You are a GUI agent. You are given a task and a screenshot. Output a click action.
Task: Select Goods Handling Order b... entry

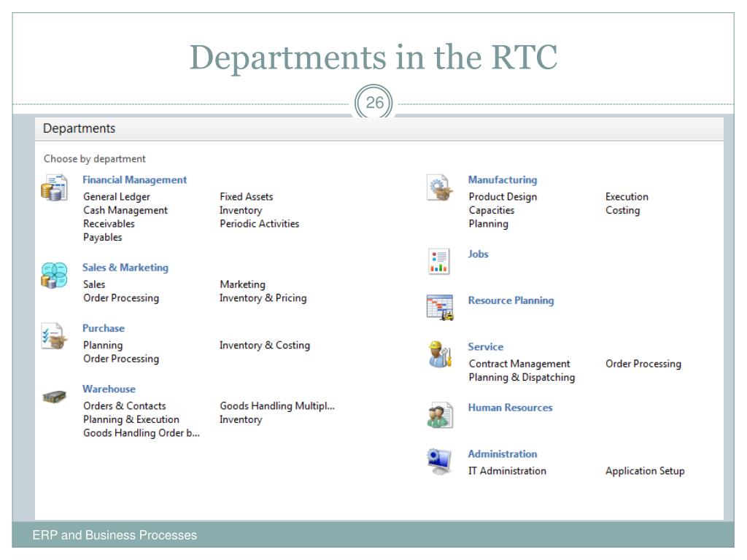click(142, 433)
